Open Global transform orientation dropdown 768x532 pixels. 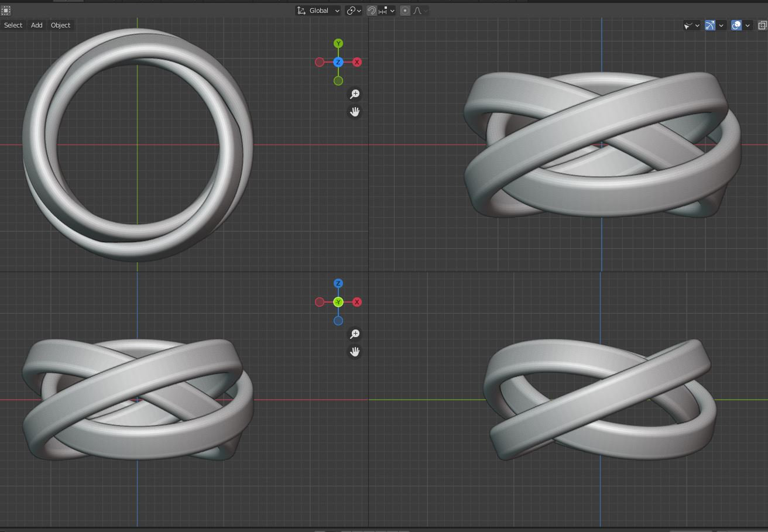point(318,11)
